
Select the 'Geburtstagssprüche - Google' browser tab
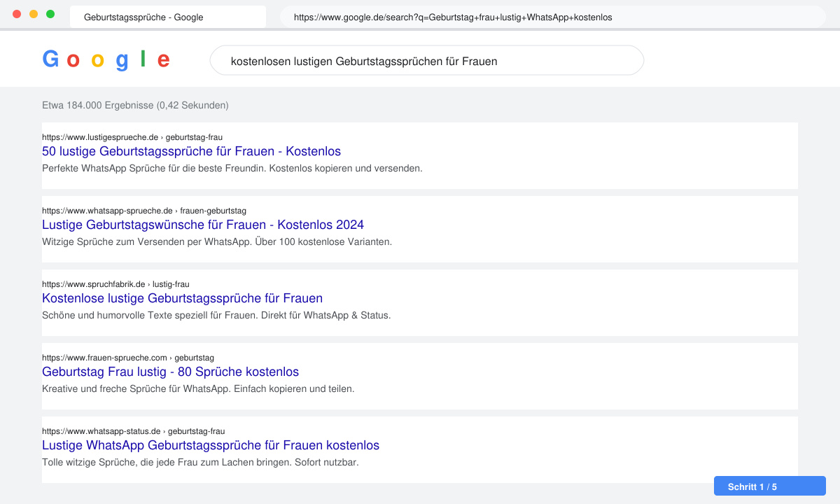(168, 17)
